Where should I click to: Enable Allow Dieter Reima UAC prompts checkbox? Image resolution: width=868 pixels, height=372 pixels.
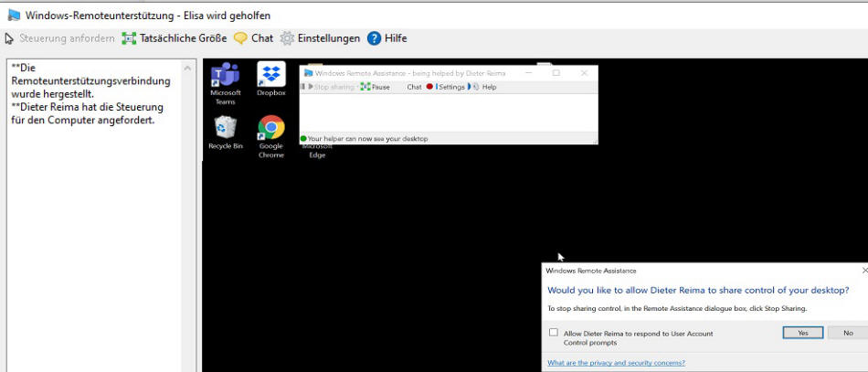(554, 334)
